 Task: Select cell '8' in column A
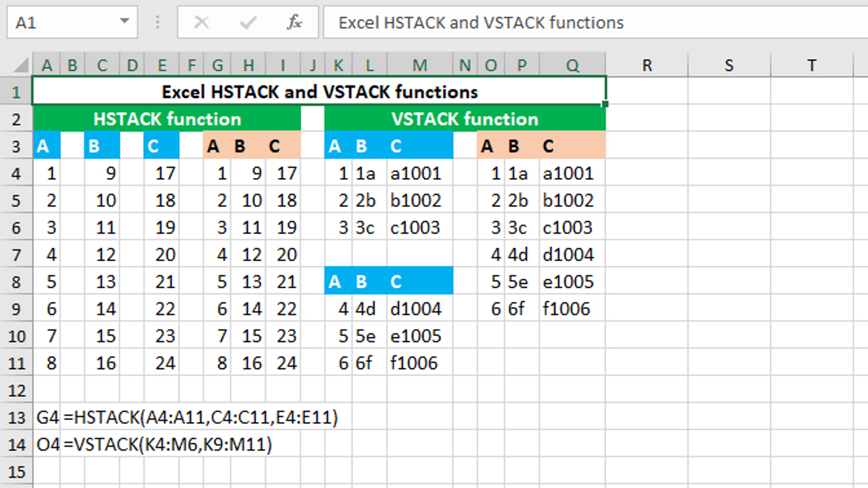(x=47, y=363)
